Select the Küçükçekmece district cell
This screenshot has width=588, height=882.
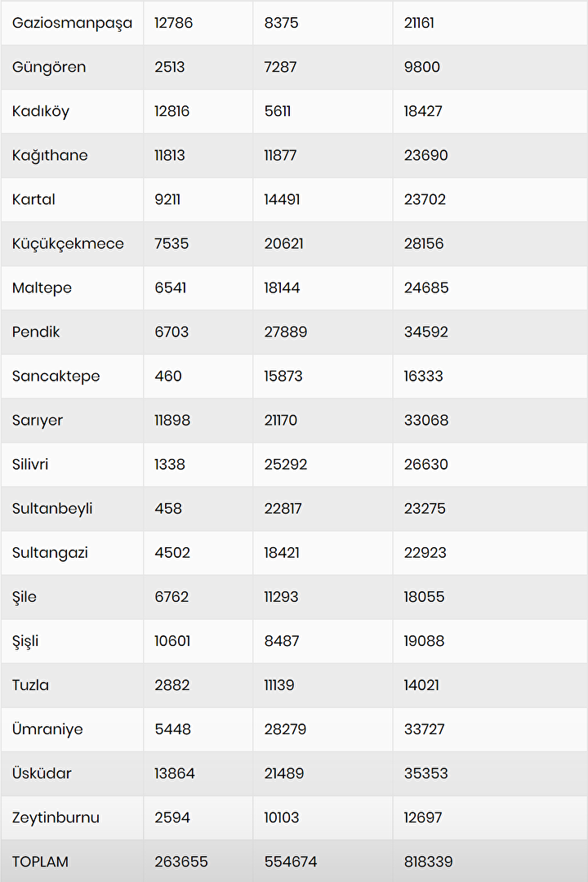(x=68, y=243)
